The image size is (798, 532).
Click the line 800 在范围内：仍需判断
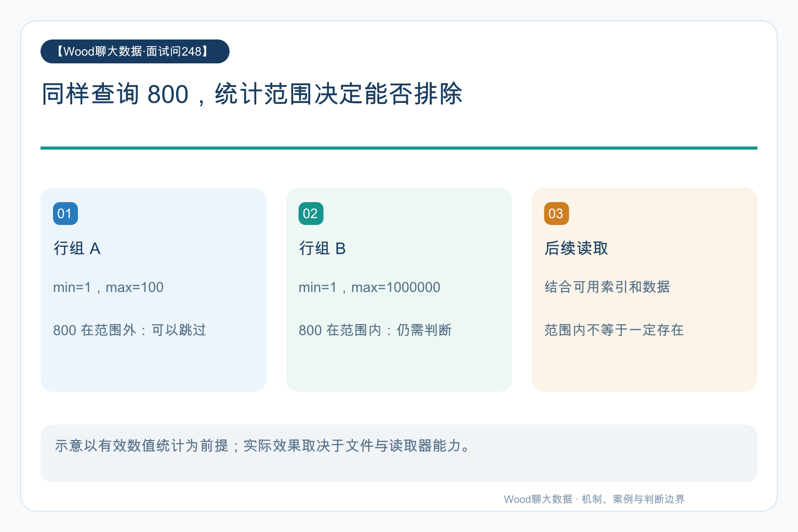click(376, 330)
